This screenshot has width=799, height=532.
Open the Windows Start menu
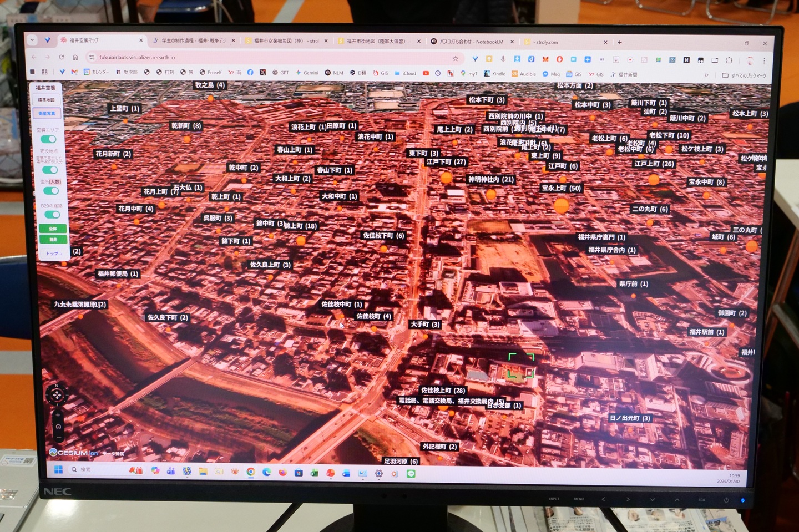[58, 470]
